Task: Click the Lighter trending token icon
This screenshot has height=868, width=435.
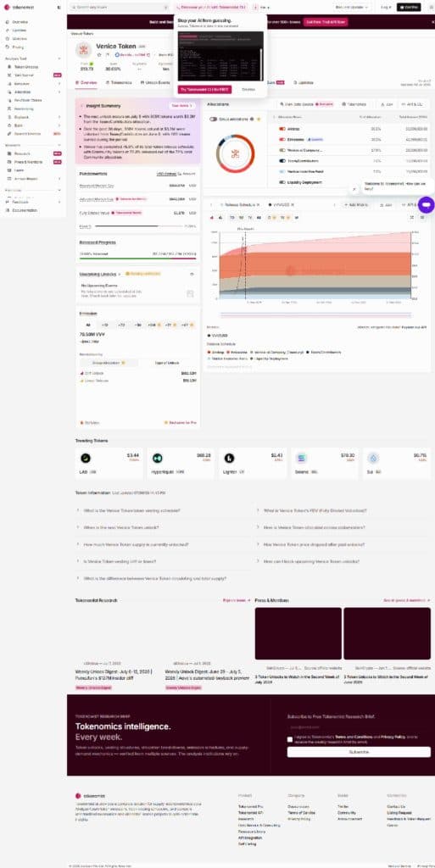Action: (x=229, y=458)
